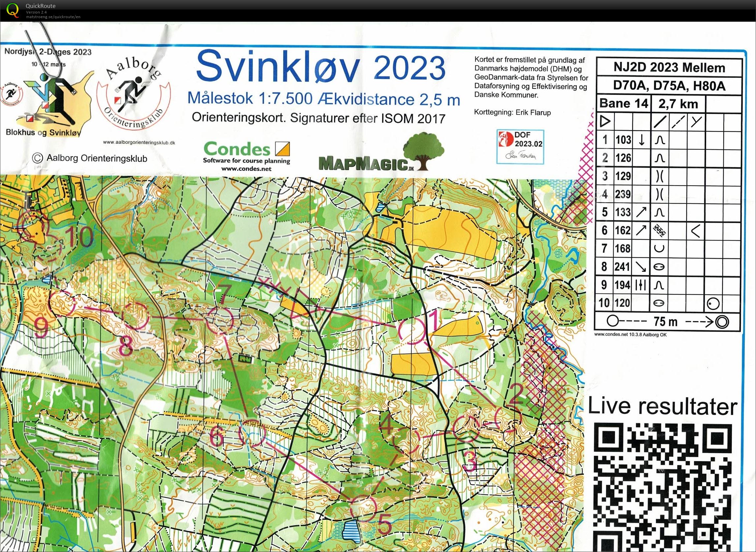Click control circle 3 on the map

pos(467,428)
